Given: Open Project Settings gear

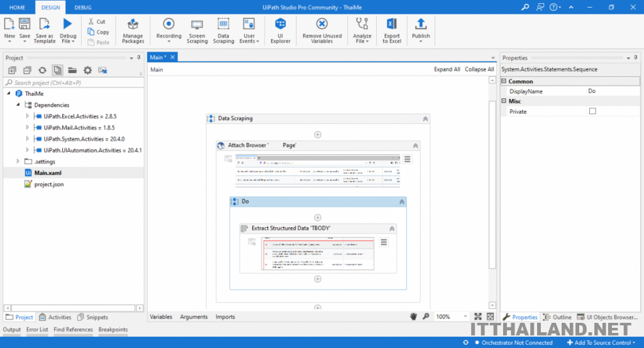Looking at the screenshot, I should [x=87, y=70].
